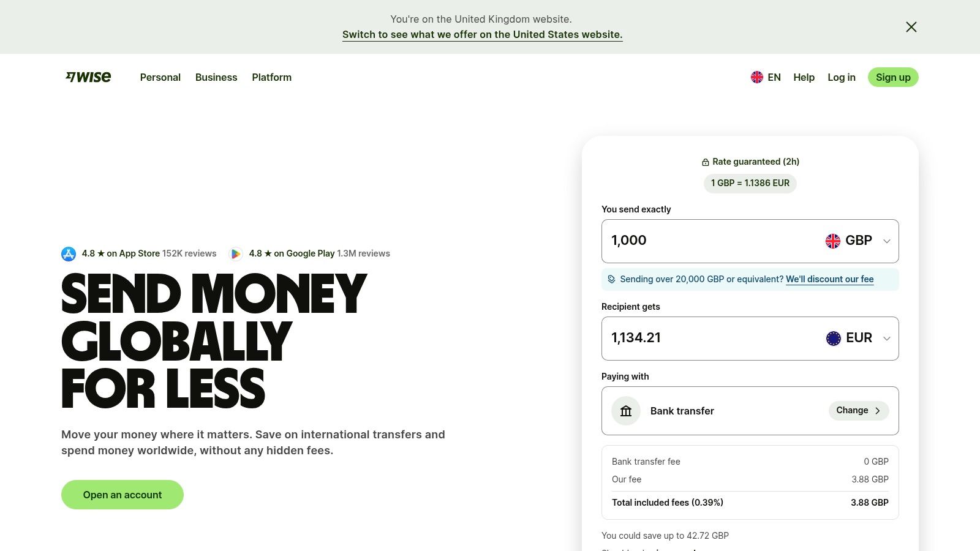The image size is (980, 551).
Task: Click the 1 GBP = 1.1386 EUR rate badge
Action: click(x=750, y=182)
